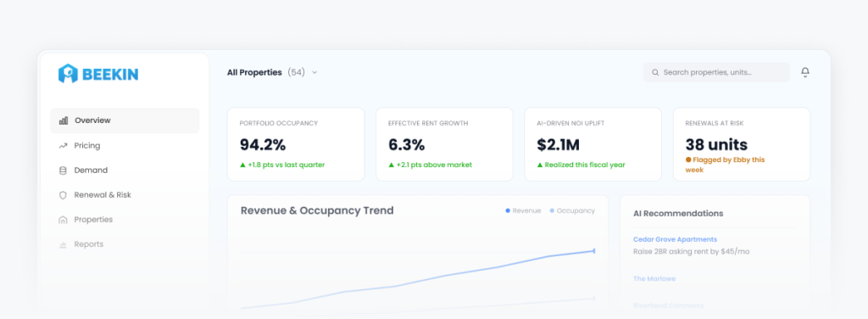868x319 pixels.
Task: Click 'Raise 2BR asking rent by $45/mo'
Action: click(692, 251)
